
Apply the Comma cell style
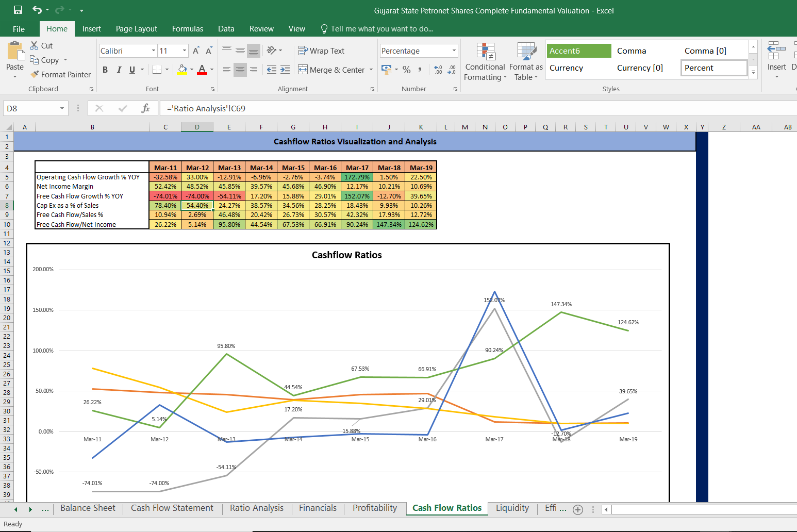click(x=646, y=51)
